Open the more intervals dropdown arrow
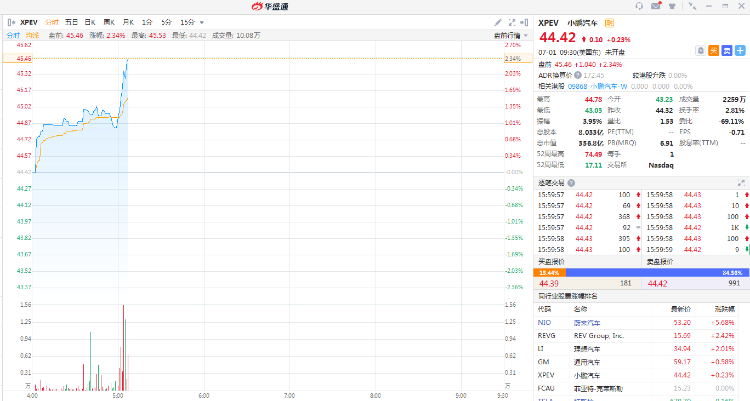The image size is (750, 401). coord(201,22)
